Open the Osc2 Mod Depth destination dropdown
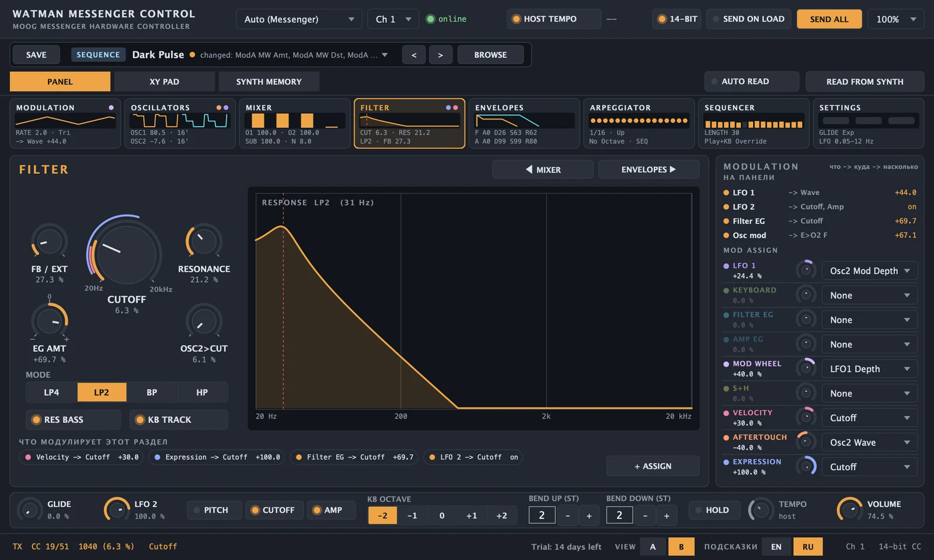The image size is (934, 560). click(x=870, y=271)
